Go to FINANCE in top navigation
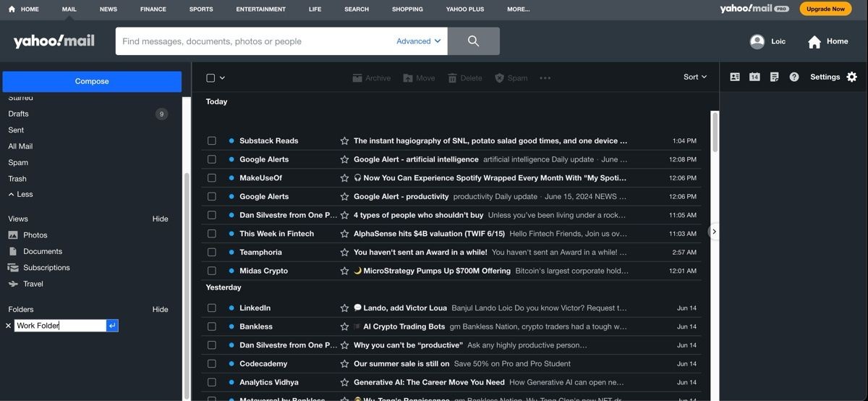 click(x=153, y=9)
